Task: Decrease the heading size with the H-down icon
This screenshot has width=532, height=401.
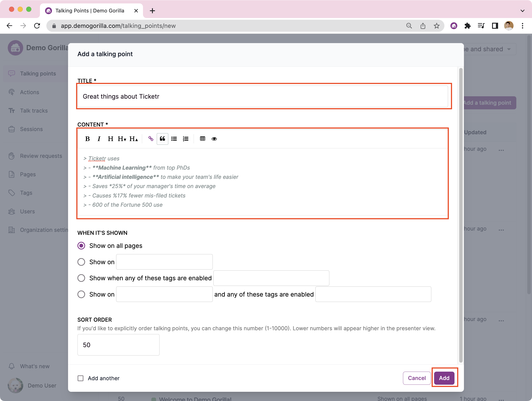Action: click(122, 139)
